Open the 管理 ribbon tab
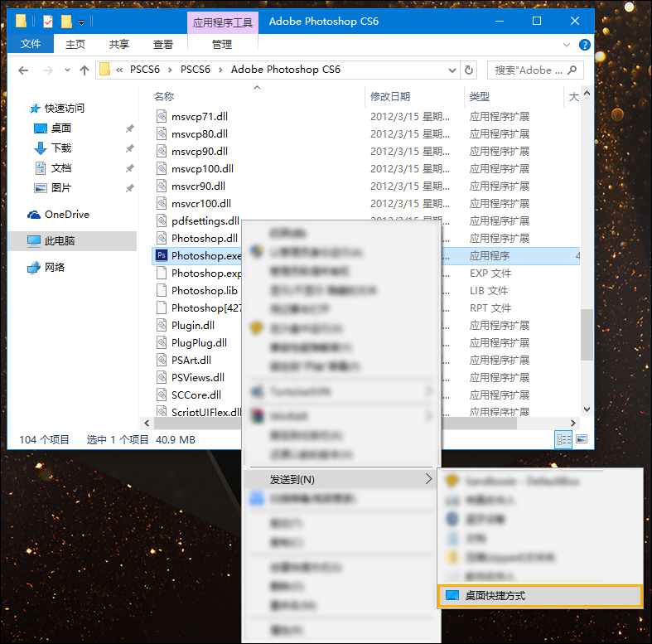 (222, 44)
